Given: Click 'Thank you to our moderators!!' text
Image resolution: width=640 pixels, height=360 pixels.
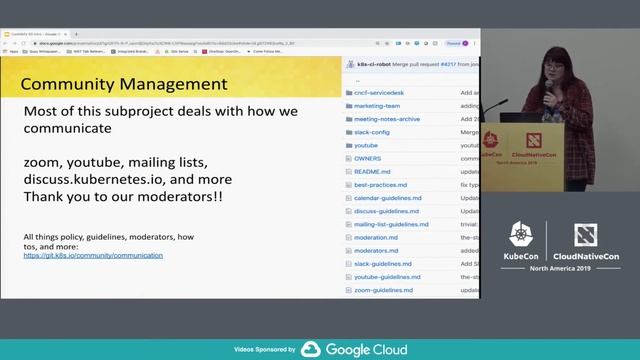Looking at the screenshot, I should tap(123, 196).
